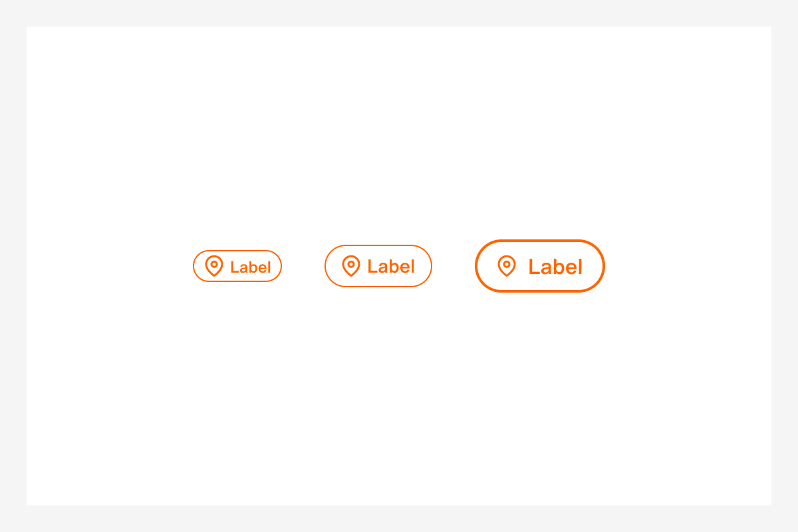Click the white canvas above the buttons
This screenshot has height=532, width=798.
(x=399, y=133)
